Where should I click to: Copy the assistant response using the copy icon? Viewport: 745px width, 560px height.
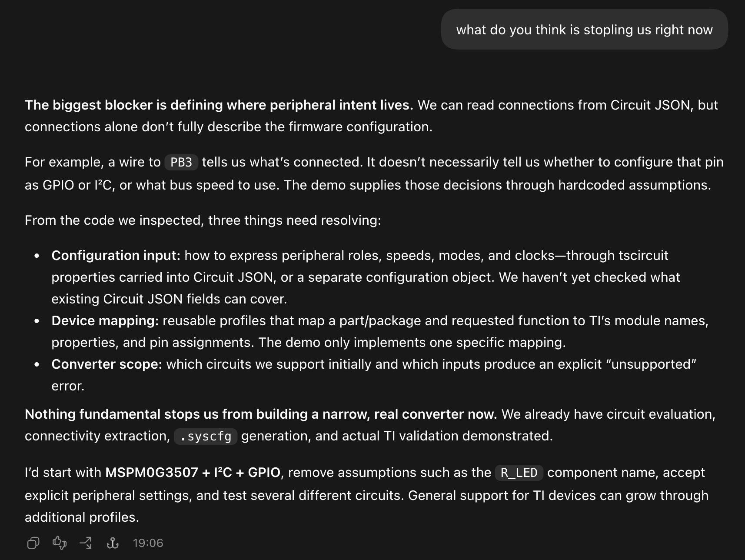point(33,543)
